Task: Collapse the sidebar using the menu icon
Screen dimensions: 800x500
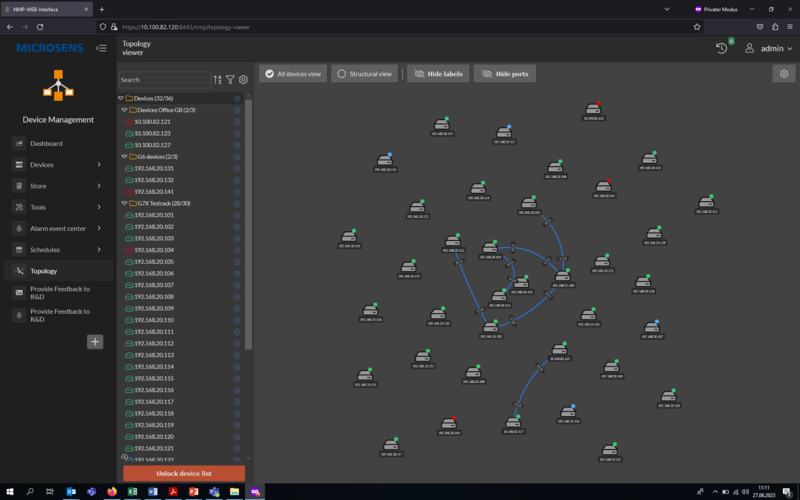Action: (x=101, y=48)
